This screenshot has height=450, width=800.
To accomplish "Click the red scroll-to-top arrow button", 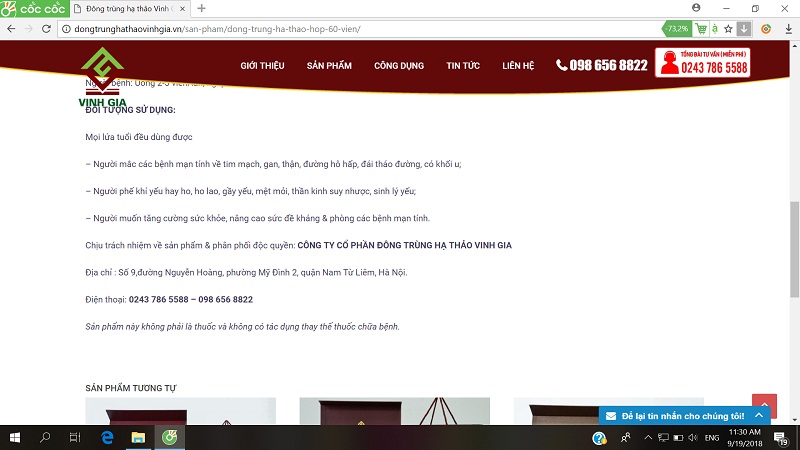I will (x=764, y=405).
